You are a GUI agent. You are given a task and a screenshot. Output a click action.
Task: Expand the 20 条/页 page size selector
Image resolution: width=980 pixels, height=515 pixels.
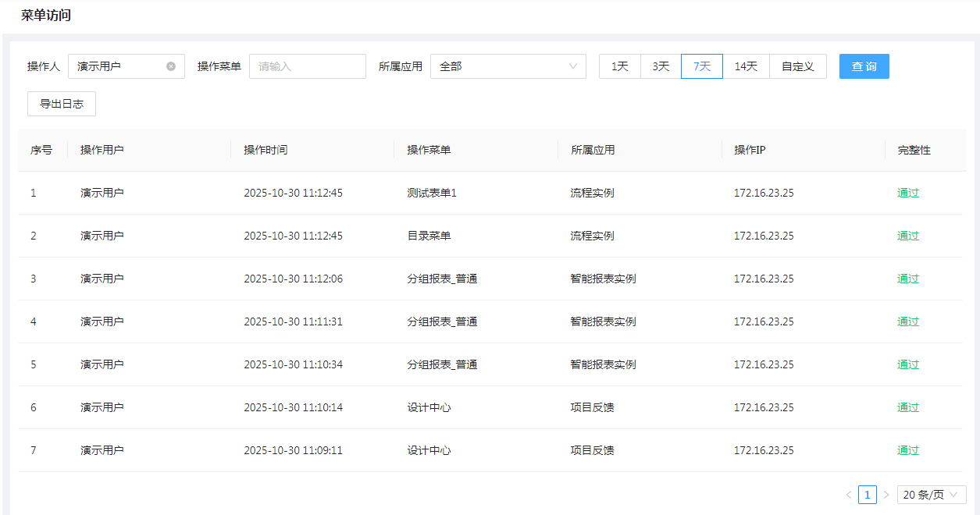(x=931, y=495)
